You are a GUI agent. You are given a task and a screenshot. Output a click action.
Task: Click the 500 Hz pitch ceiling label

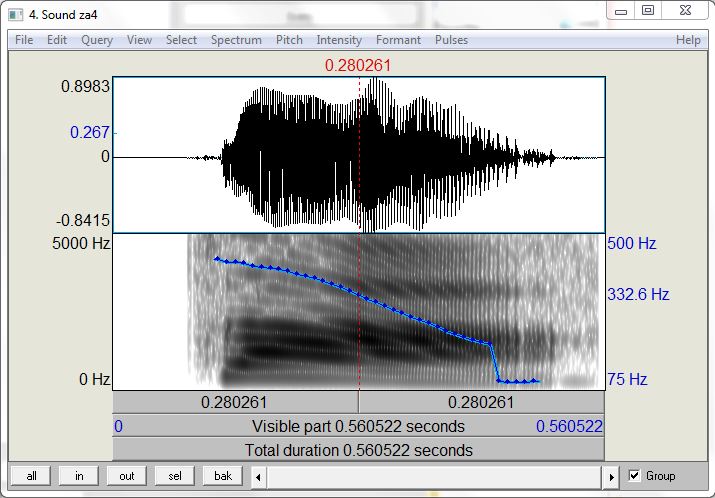pos(632,244)
